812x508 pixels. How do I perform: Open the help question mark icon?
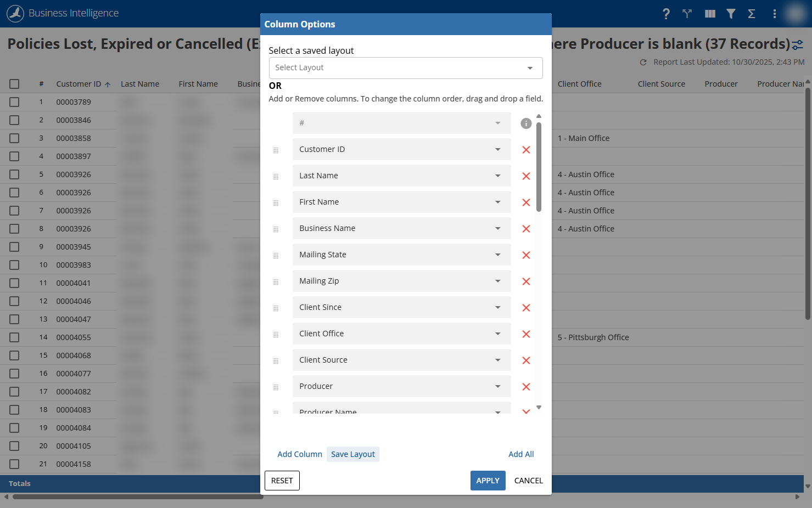pos(666,14)
